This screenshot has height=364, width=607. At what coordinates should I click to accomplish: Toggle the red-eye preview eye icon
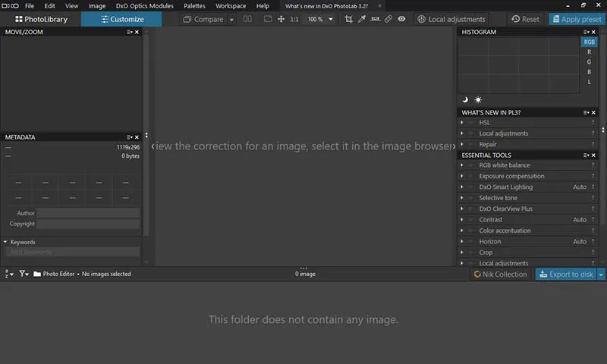tap(401, 19)
